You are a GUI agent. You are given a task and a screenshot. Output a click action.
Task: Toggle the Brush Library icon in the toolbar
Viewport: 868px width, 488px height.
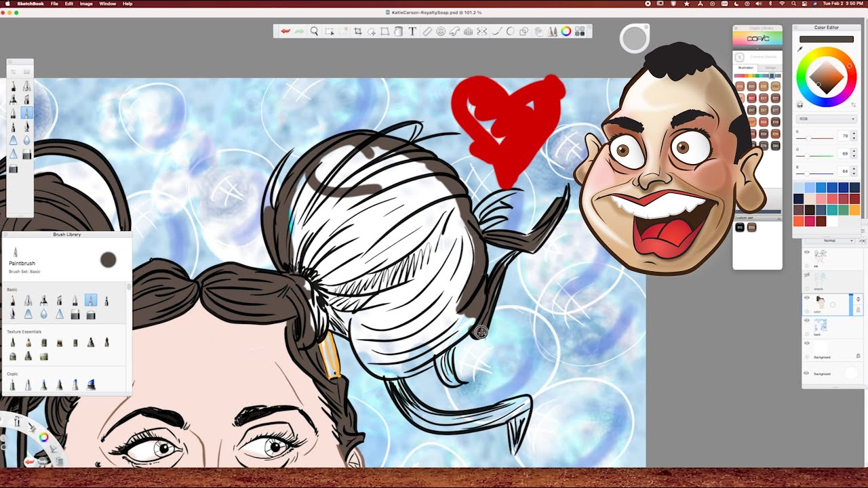(552, 31)
